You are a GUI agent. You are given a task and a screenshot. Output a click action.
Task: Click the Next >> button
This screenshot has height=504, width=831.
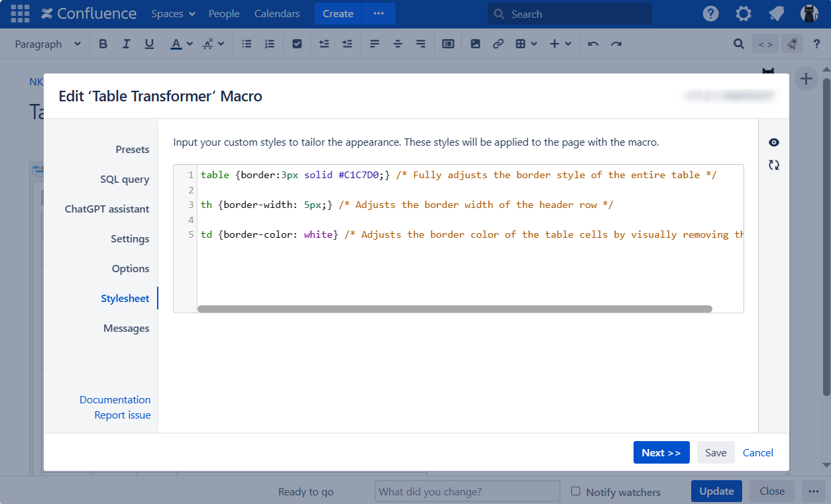coord(661,453)
